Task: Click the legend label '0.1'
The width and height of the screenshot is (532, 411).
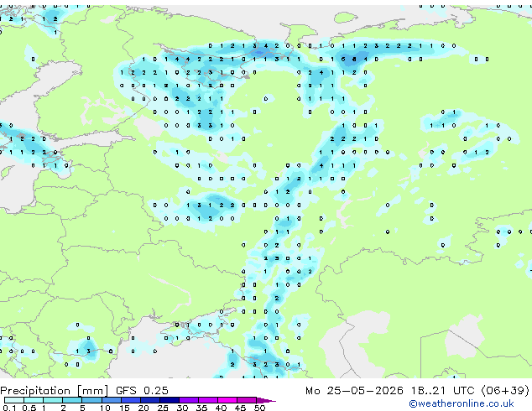Action: pyautogui.click(x=9, y=408)
